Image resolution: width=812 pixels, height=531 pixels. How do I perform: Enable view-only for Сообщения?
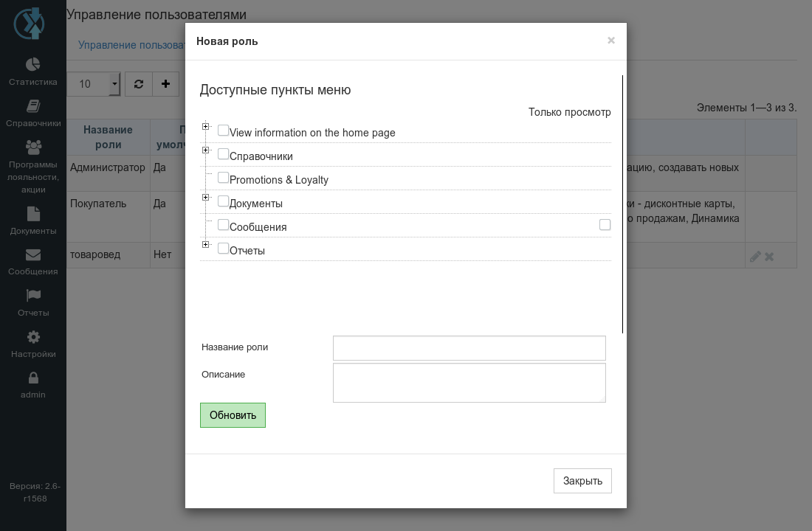[x=605, y=225]
